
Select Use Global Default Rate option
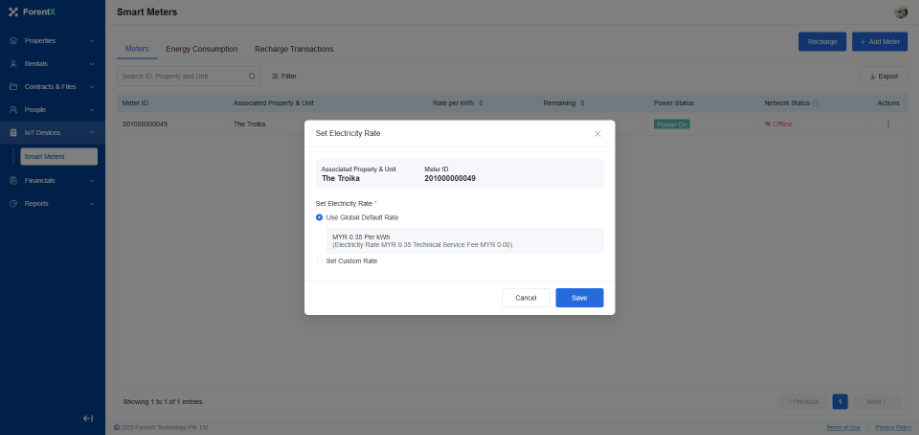pos(319,217)
